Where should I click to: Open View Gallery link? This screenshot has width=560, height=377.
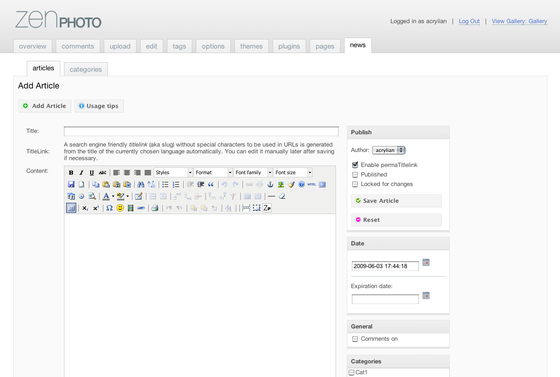[519, 21]
